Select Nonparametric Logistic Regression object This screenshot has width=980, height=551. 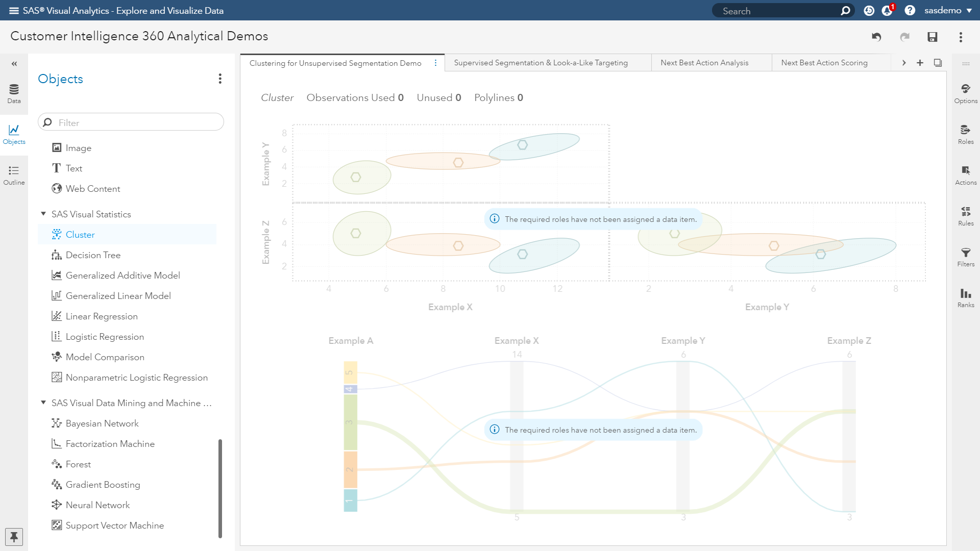tap(137, 378)
